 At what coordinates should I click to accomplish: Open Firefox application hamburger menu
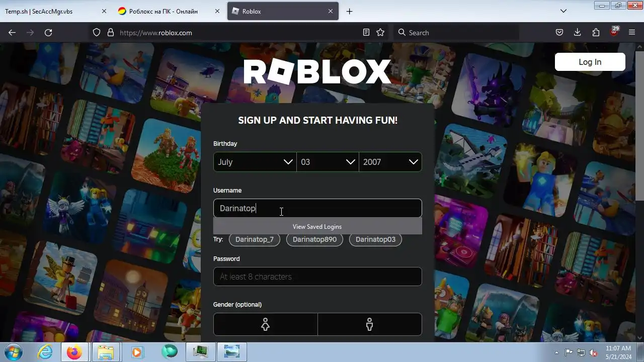632,33
